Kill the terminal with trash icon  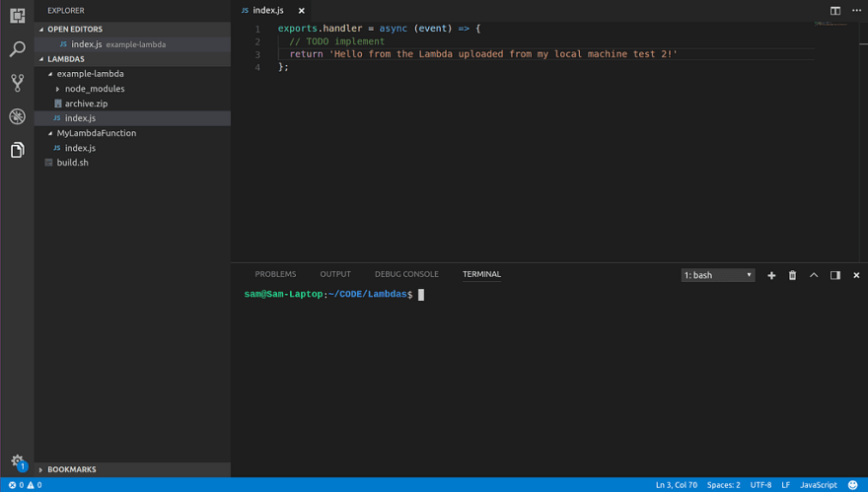792,275
